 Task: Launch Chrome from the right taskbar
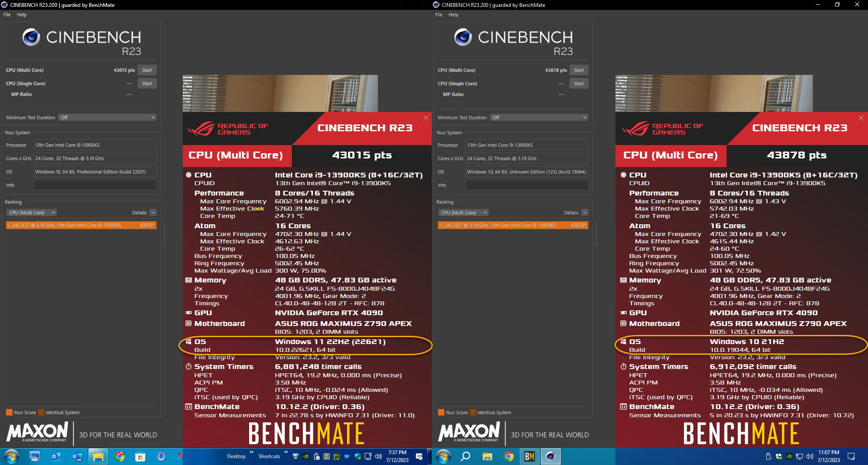509,456
